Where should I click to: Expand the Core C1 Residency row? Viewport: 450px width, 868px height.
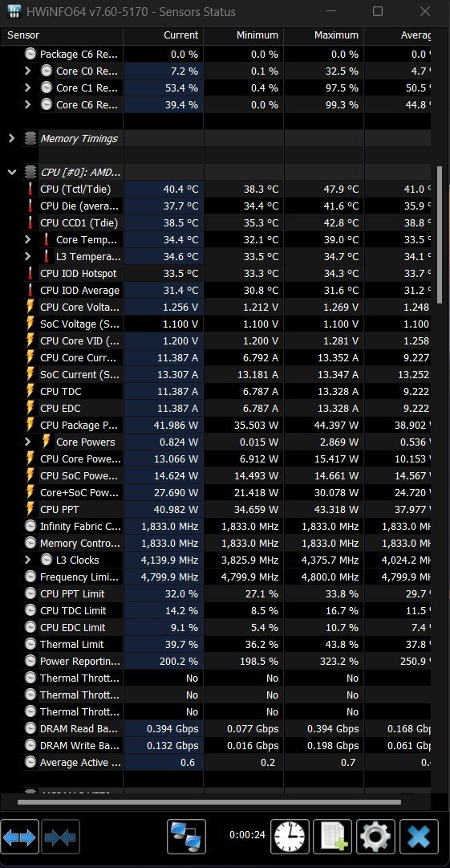click(x=27, y=88)
